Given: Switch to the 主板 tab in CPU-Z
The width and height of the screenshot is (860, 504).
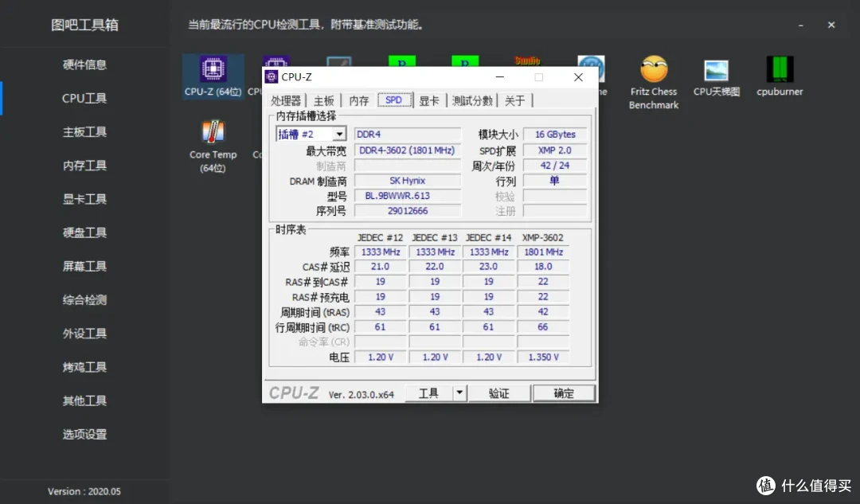Looking at the screenshot, I should point(323,100).
